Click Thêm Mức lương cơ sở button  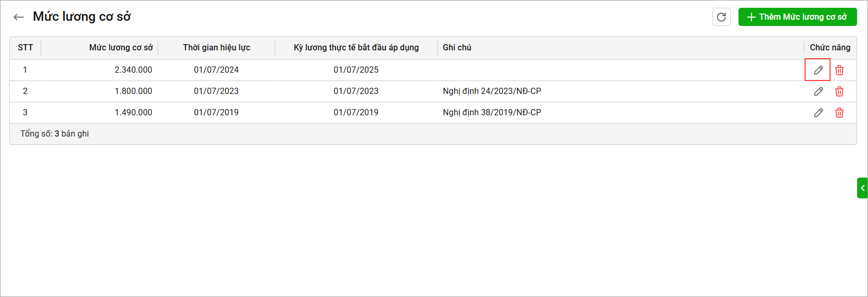pyautogui.click(x=797, y=17)
